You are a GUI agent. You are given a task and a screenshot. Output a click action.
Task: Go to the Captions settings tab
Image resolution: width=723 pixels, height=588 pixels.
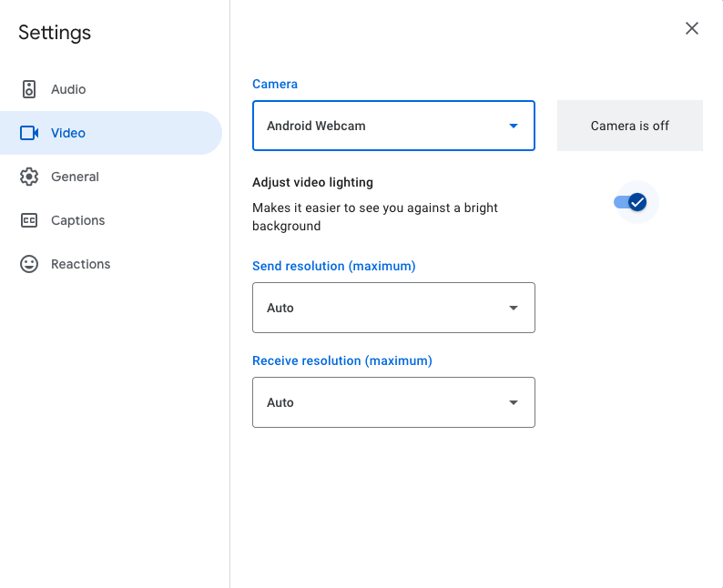pyautogui.click(x=77, y=220)
